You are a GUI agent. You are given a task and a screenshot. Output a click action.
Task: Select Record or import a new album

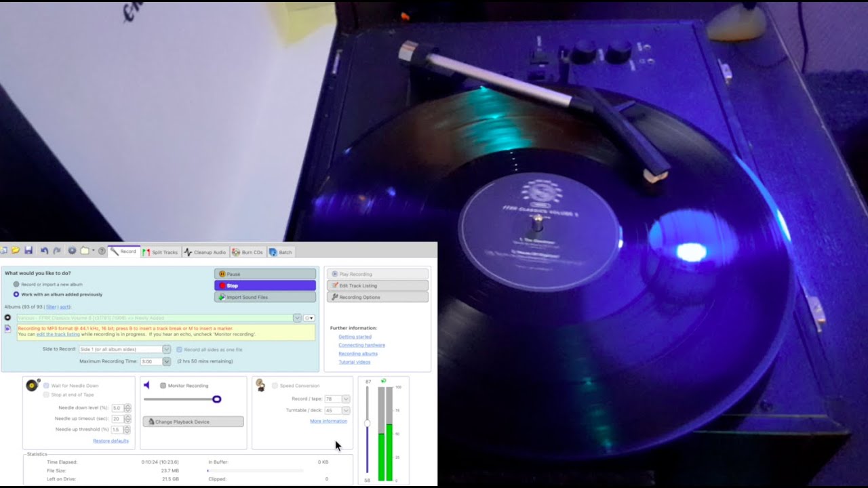(16, 284)
